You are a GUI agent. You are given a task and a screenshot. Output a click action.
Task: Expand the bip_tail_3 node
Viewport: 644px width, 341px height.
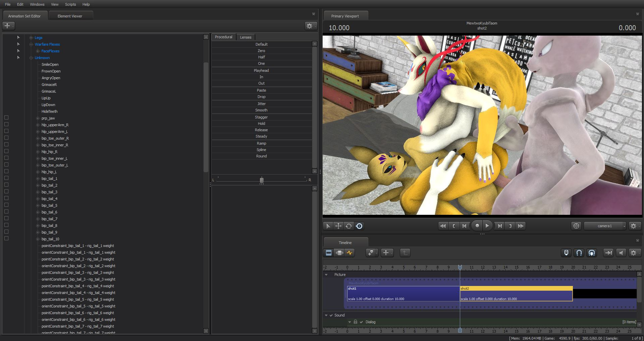click(38, 192)
